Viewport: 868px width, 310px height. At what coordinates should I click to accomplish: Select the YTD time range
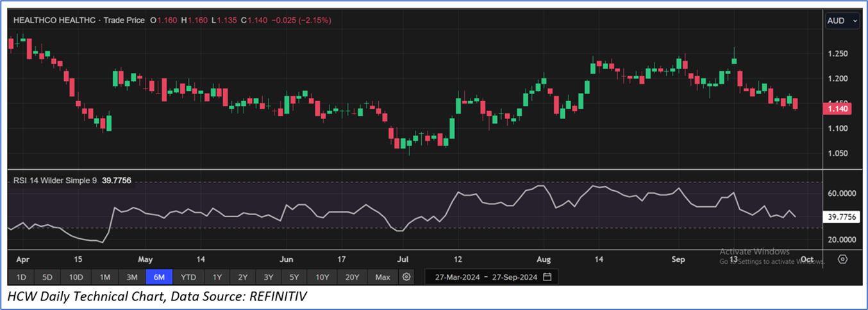click(188, 277)
